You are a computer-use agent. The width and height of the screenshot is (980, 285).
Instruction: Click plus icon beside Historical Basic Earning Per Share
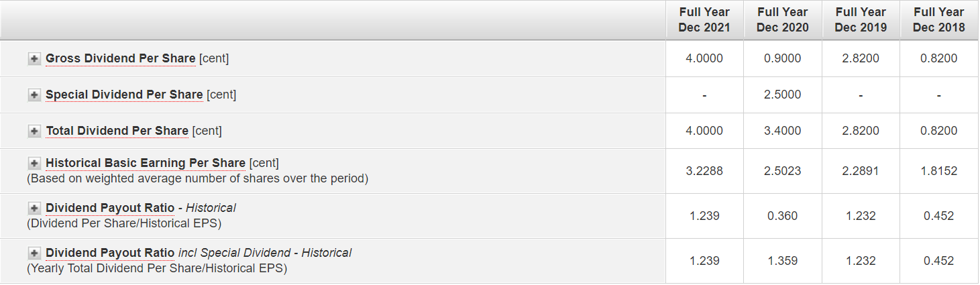pyautogui.click(x=34, y=164)
